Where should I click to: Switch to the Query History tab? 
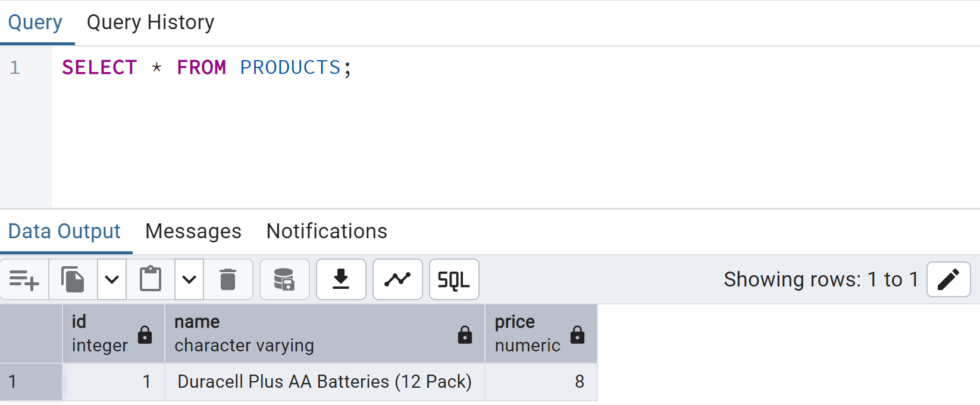click(x=151, y=23)
